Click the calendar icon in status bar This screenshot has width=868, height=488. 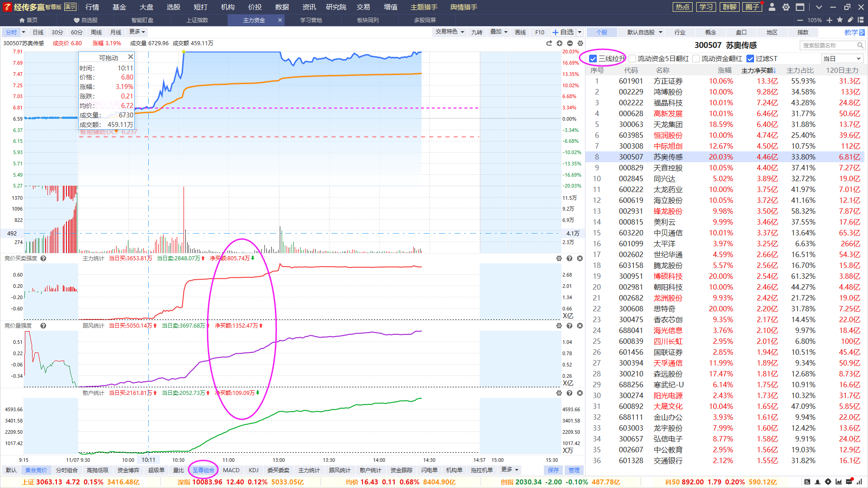point(807,482)
